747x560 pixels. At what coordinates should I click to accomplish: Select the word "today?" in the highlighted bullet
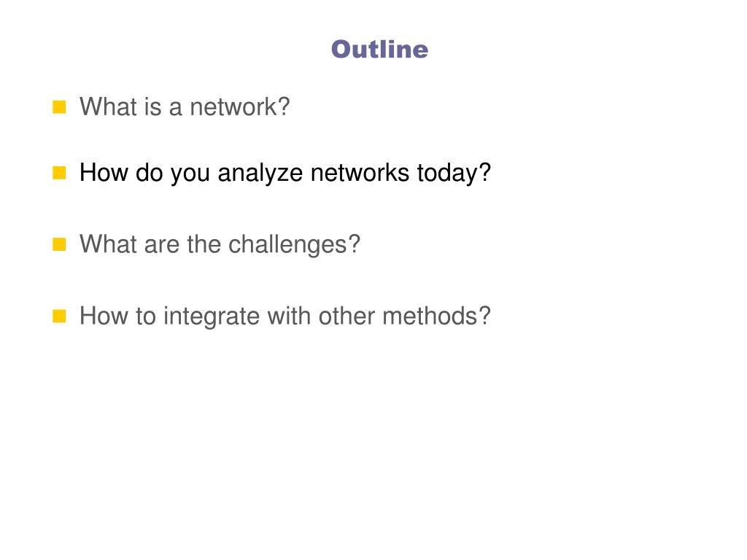tap(454, 174)
